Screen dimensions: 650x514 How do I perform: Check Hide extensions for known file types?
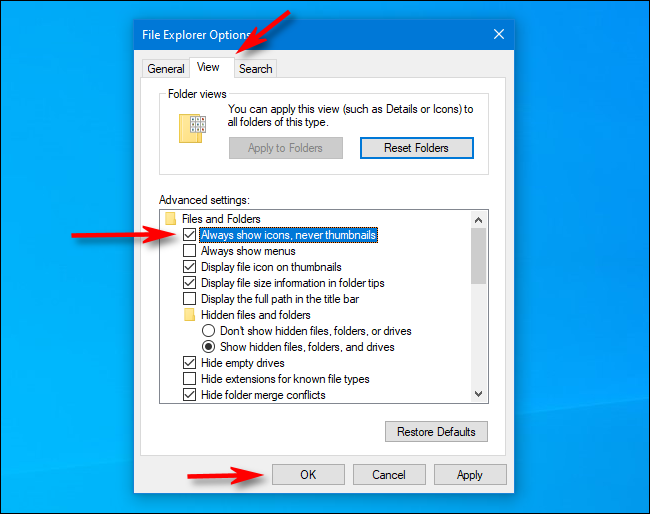[190, 379]
